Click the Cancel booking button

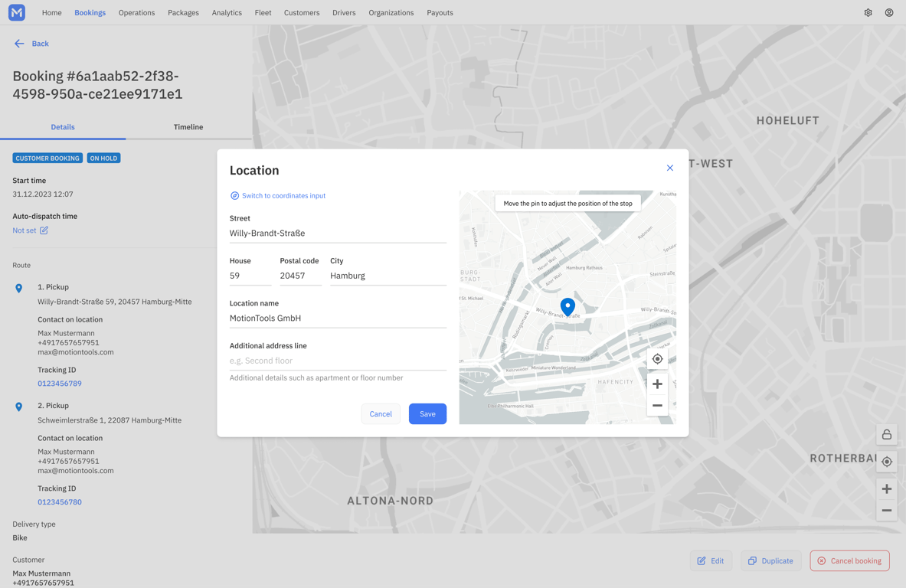click(849, 561)
